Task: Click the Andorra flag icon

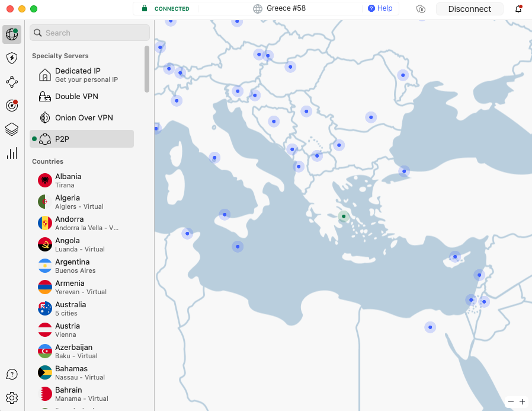Action: click(x=45, y=223)
